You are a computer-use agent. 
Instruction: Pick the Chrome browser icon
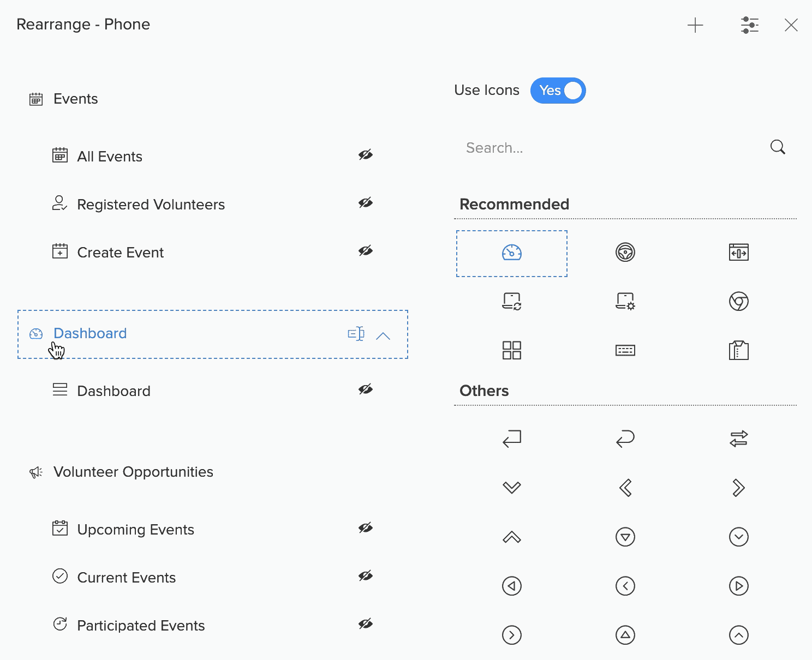738,301
